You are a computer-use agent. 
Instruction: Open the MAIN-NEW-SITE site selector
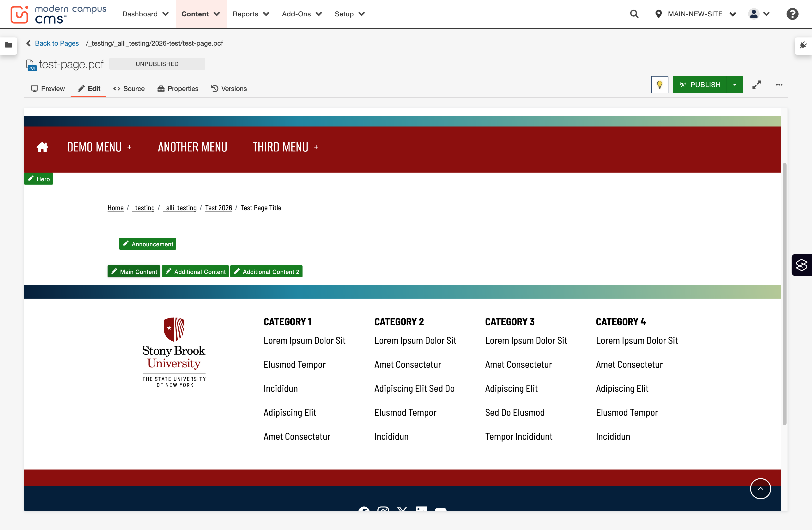[x=695, y=14]
